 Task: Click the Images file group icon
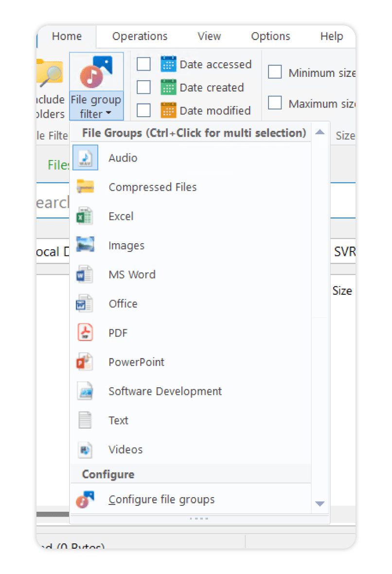click(x=85, y=245)
